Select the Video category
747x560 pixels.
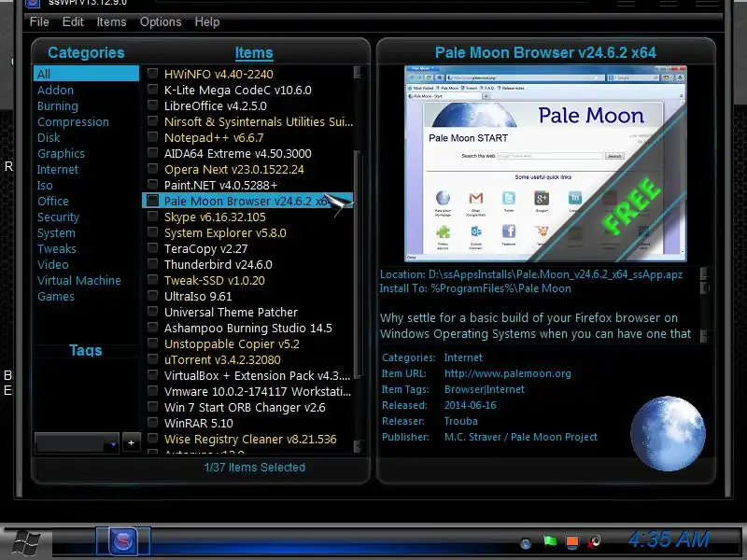coord(53,265)
